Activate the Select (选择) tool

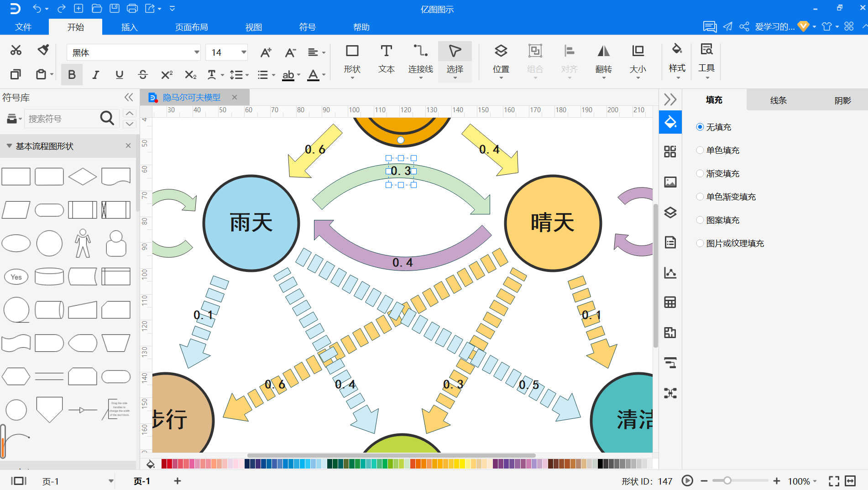(x=455, y=62)
